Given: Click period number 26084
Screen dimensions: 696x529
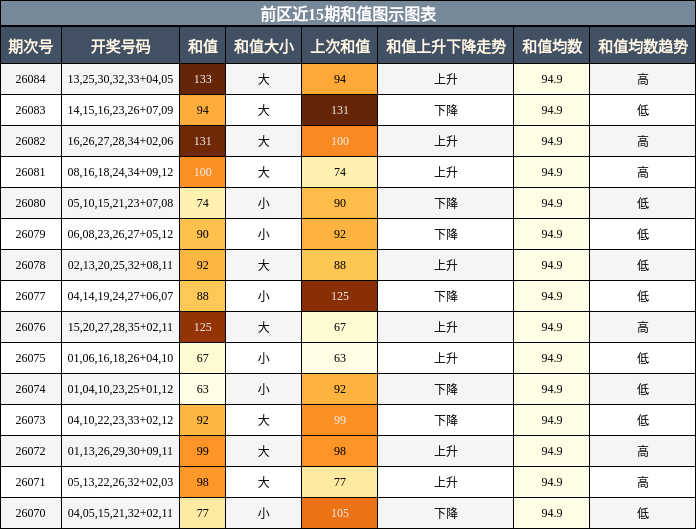Looking at the screenshot, I should coord(31,79).
